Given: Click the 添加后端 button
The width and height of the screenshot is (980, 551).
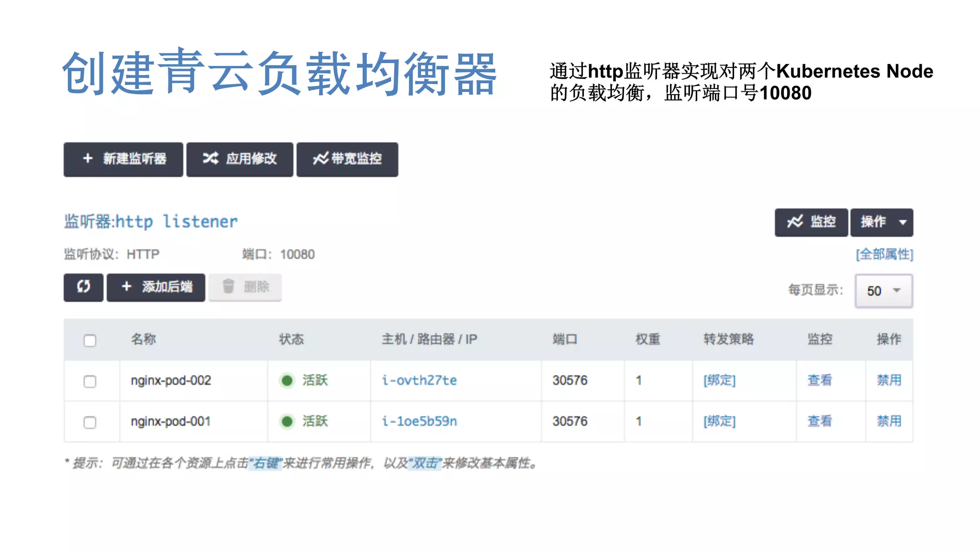Looking at the screenshot, I should point(156,287).
